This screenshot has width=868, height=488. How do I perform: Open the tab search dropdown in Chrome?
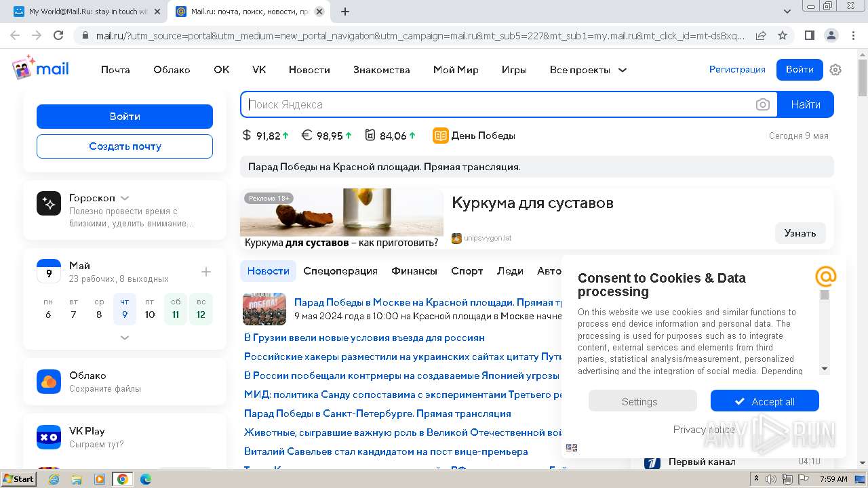point(787,12)
